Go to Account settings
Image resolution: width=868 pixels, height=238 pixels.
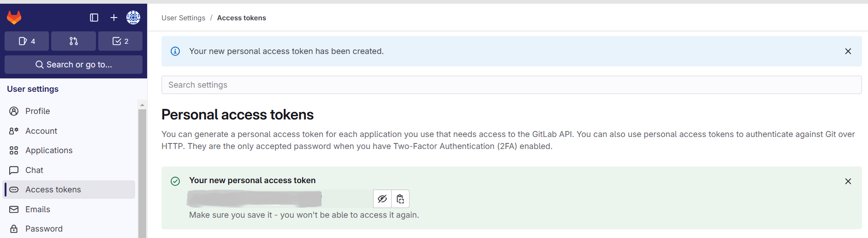coord(42,131)
